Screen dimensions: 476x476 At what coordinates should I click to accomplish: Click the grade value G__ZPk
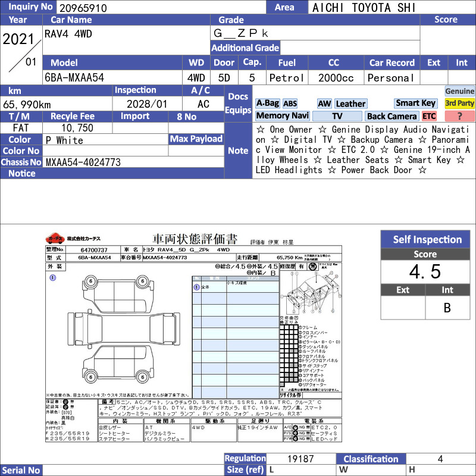(241, 33)
